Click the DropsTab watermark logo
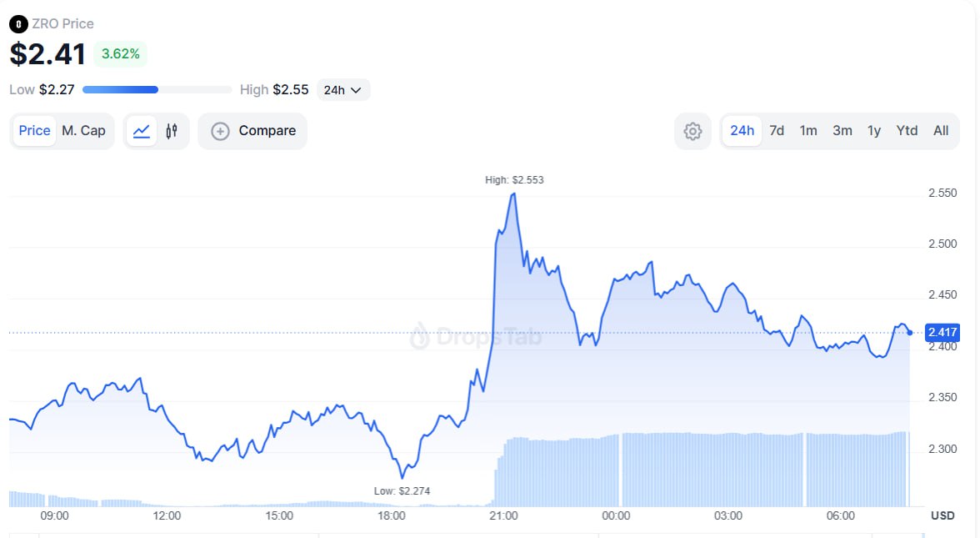The width and height of the screenshot is (980, 538). click(x=420, y=336)
